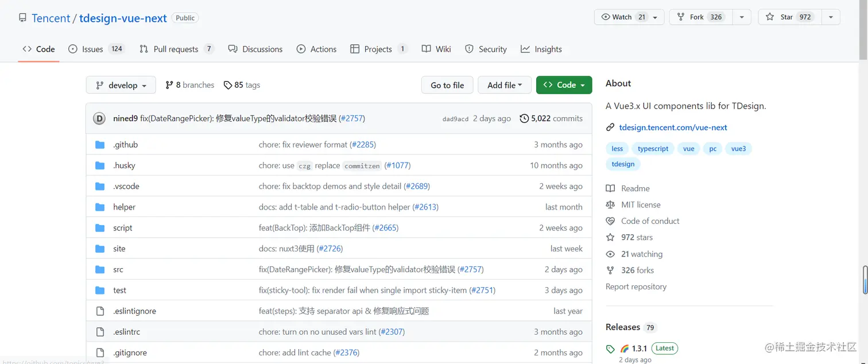Click the src folder icon
Image resolution: width=868 pixels, height=364 pixels.
[x=100, y=269]
